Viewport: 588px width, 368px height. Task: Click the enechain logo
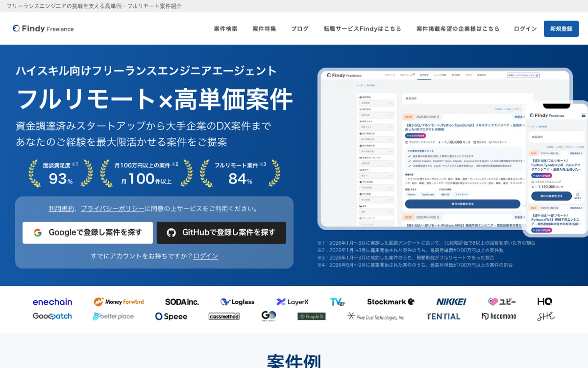click(x=52, y=302)
